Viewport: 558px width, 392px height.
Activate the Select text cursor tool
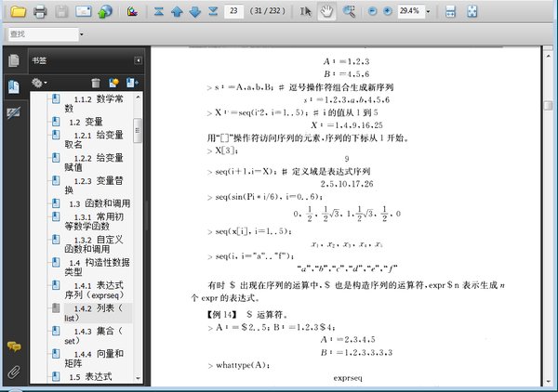coord(307,12)
